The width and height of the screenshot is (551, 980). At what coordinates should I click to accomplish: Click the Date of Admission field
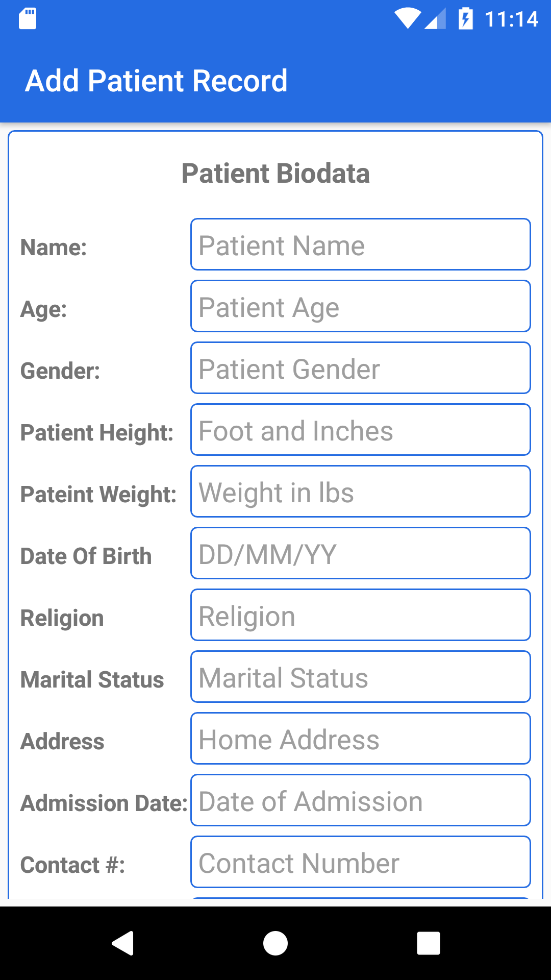tap(360, 800)
